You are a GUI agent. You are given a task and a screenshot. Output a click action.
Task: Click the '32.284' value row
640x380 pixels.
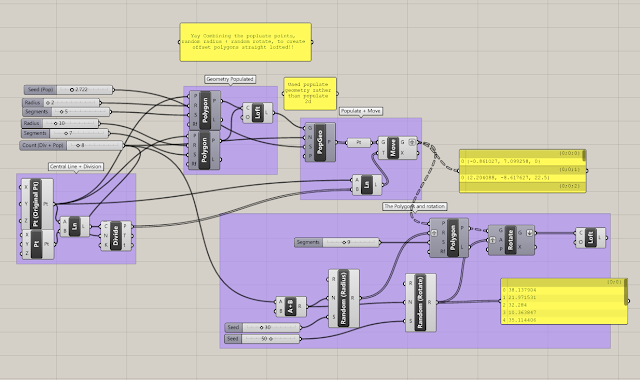[562, 305]
